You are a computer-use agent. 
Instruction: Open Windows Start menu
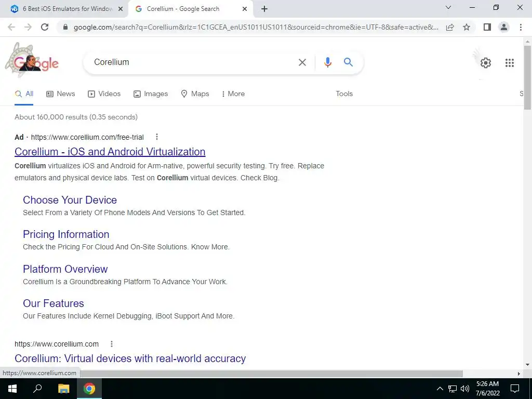point(12,389)
